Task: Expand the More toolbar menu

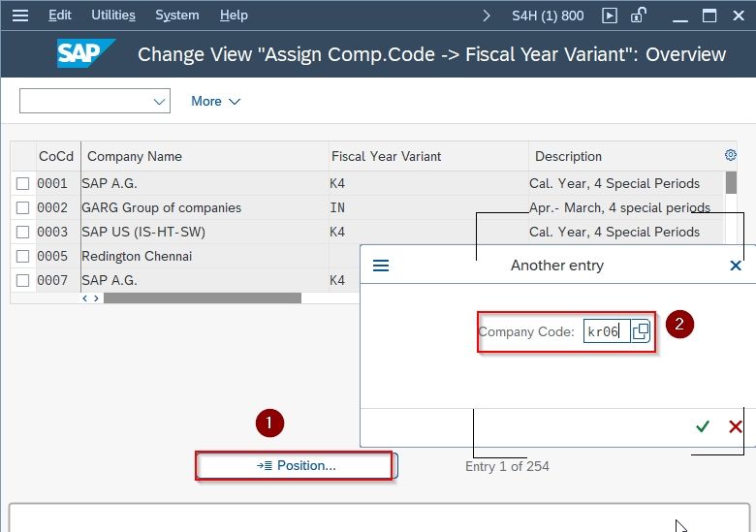Action: coord(215,101)
